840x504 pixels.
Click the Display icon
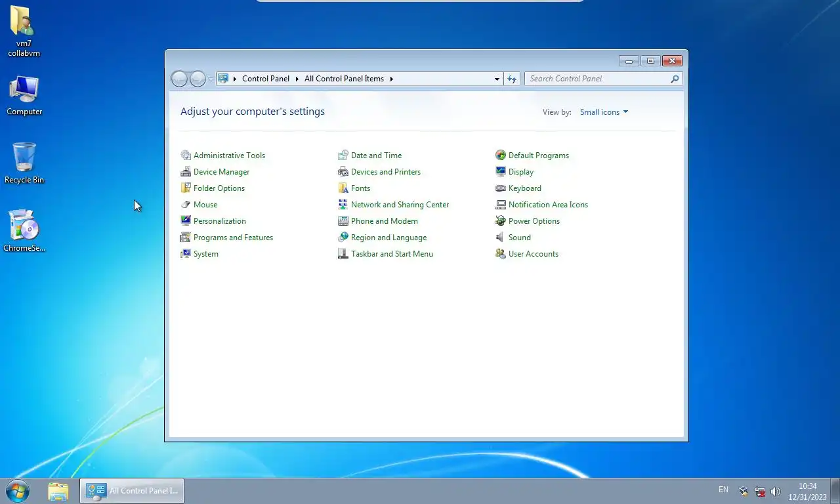tap(501, 172)
